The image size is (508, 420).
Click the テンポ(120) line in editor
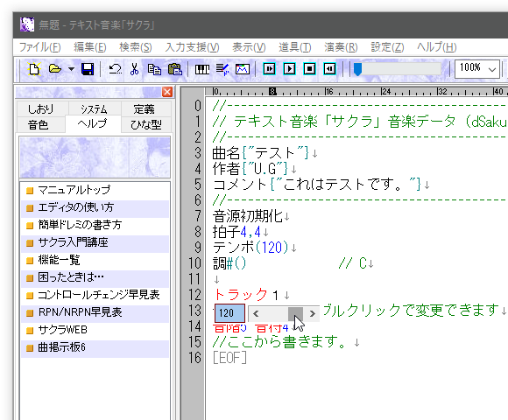pyautogui.click(x=254, y=248)
